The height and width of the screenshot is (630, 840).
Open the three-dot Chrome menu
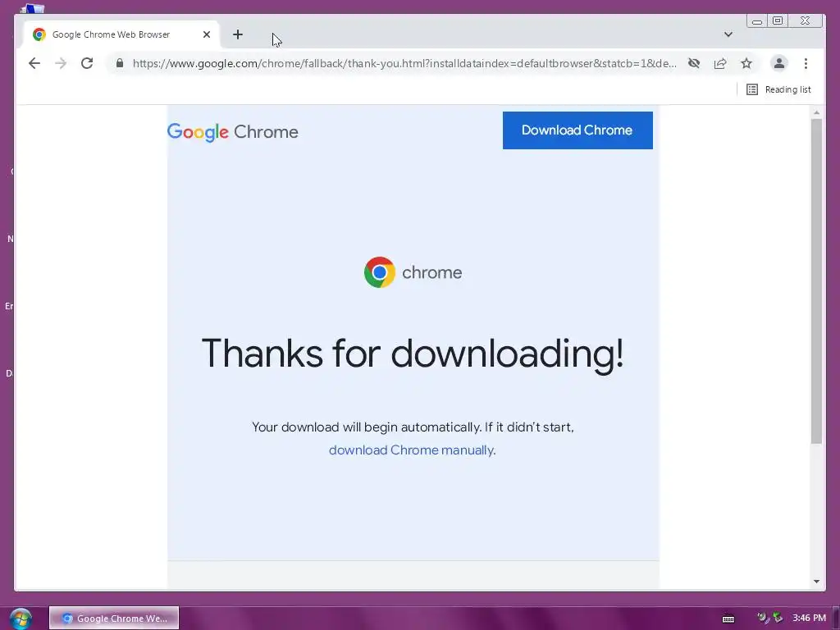tap(806, 63)
